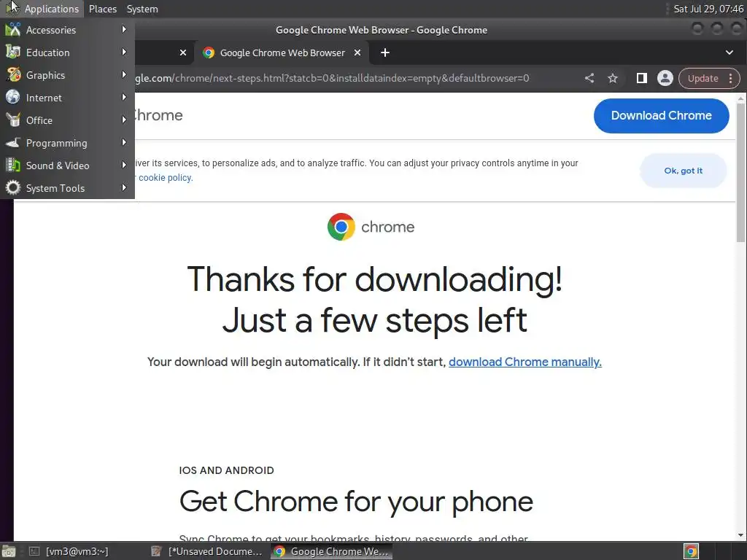
Task: Expand the Sound & Video submenu arrow
Action: pos(124,166)
